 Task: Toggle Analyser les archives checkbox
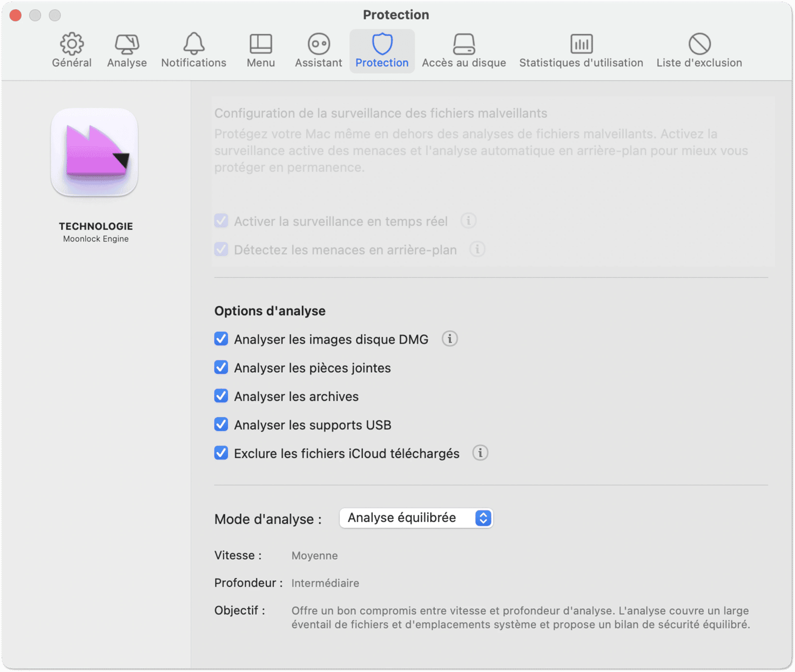[x=221, y=396]
